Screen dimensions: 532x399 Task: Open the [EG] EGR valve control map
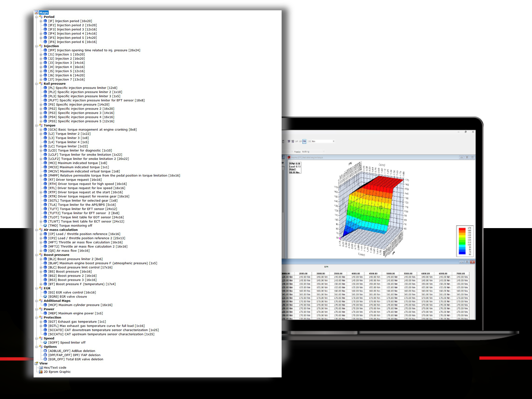point(72,293)
